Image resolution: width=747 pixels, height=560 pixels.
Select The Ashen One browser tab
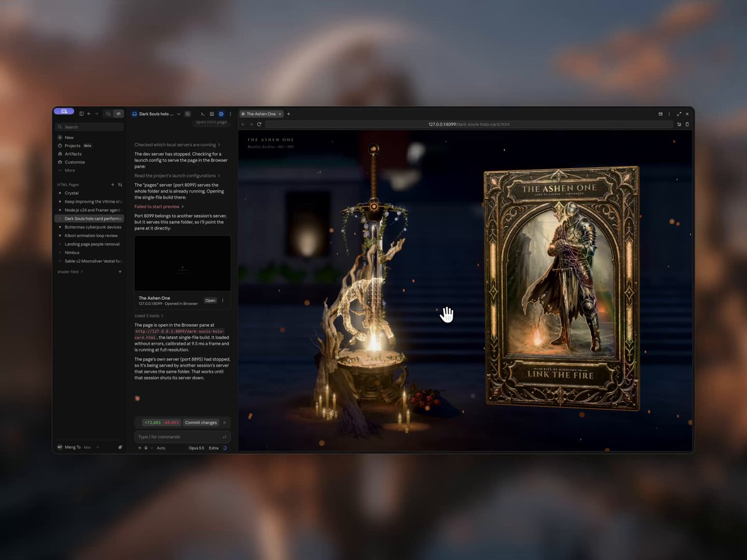coord(261,114)
